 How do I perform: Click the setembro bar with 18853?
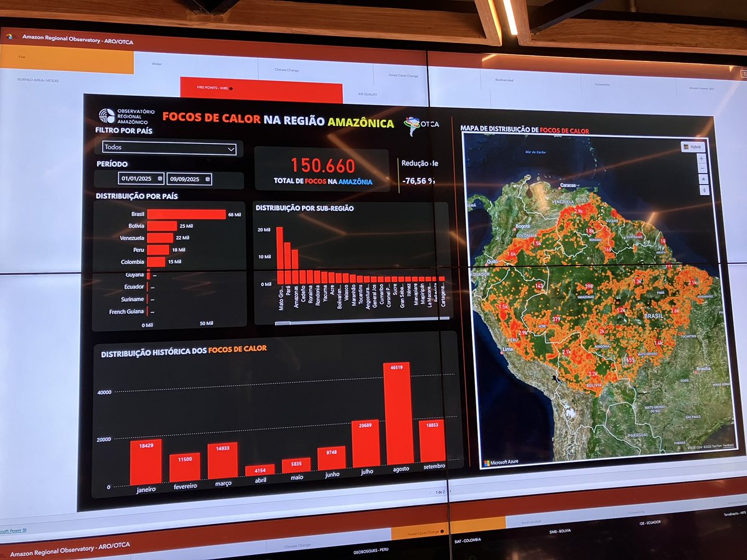pyautogui.click(x=432, y=441)
